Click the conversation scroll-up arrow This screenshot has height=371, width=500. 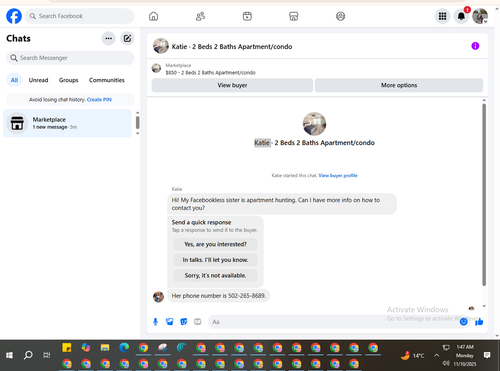pyautogui.click(x=484, y=100)
